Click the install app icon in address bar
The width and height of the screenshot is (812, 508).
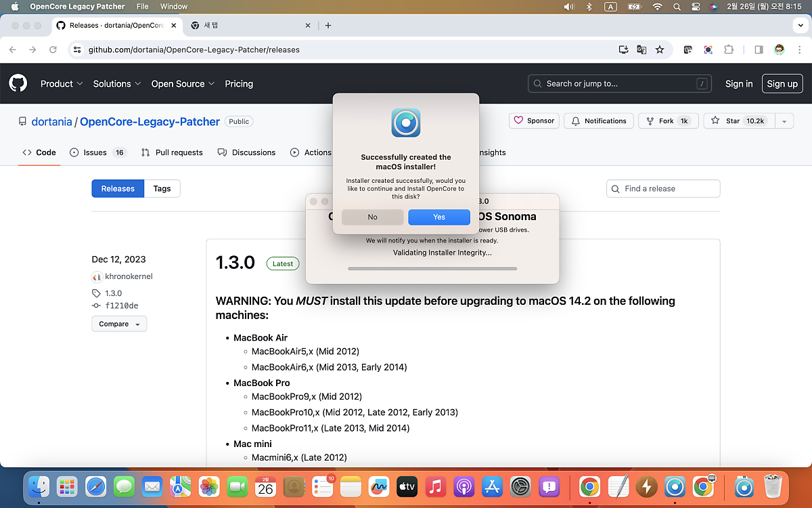click(624, 49)
